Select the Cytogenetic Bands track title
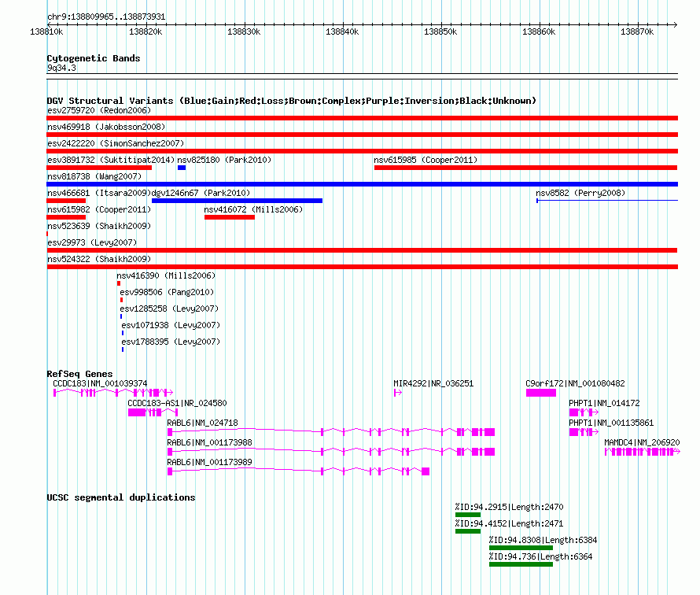Screen dimensions: 700x595 (x=94, y=58)
